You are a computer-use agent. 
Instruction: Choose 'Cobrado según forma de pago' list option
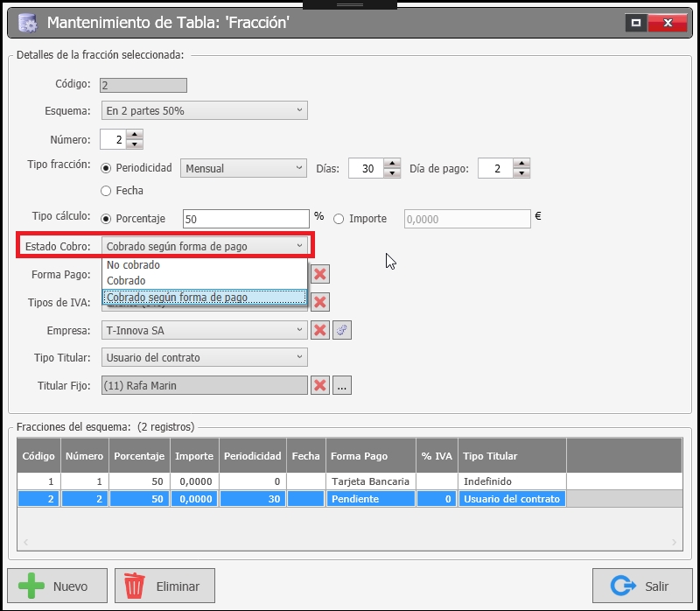[205, 297]
